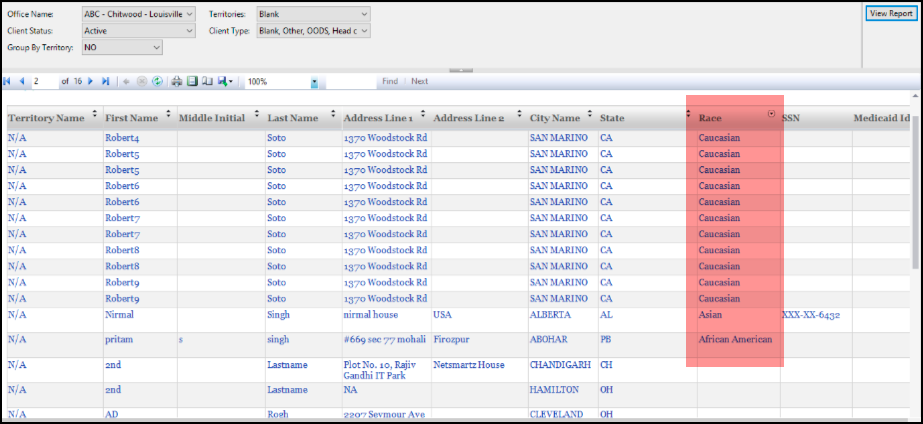
Task: Print the report
Action: (x=177, y=81)
